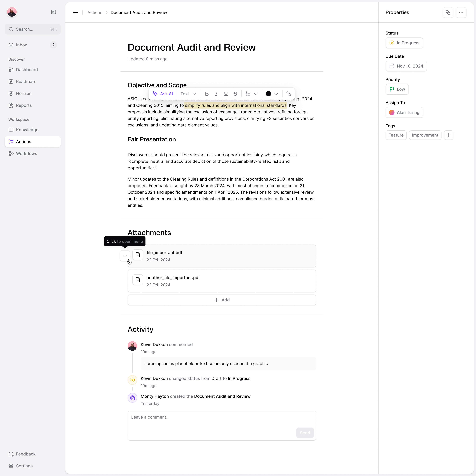Click the back arrow icon
Screen dimensions: 476x476
pyautogui.click(x=75, y=12)
